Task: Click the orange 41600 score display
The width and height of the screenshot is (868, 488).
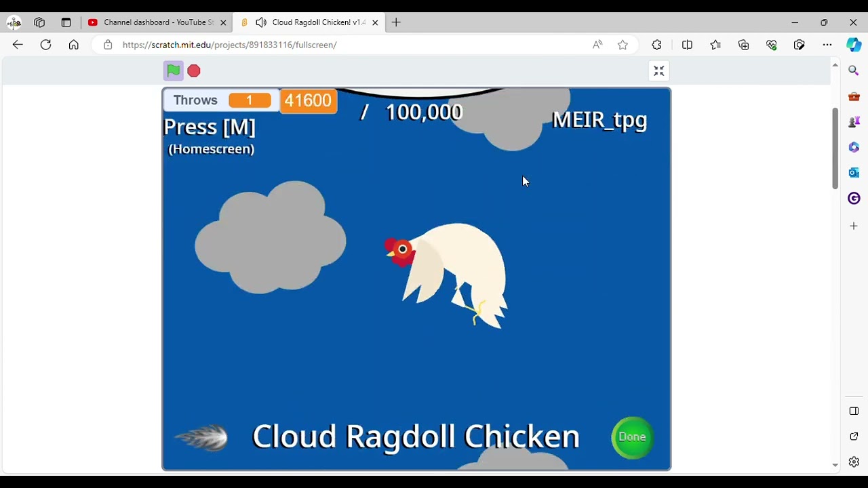Action: point(308,100)
